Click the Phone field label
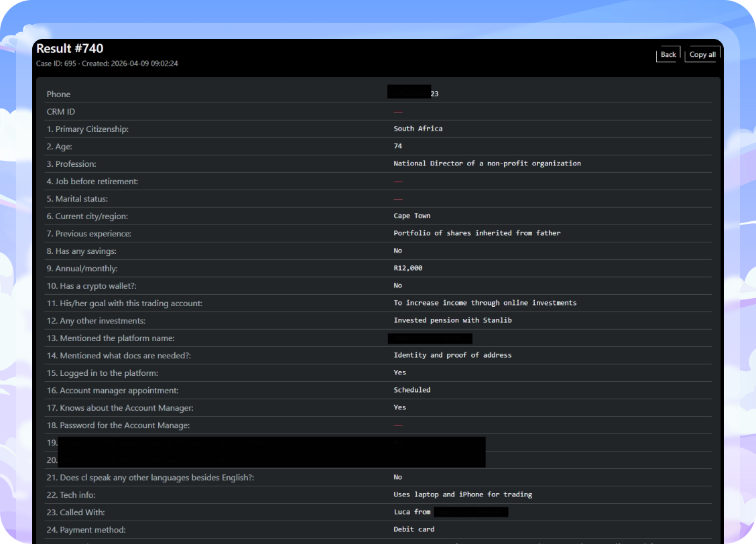Image resolution: width=756 pixels, height=544 pixels. [x=58, y=94]
